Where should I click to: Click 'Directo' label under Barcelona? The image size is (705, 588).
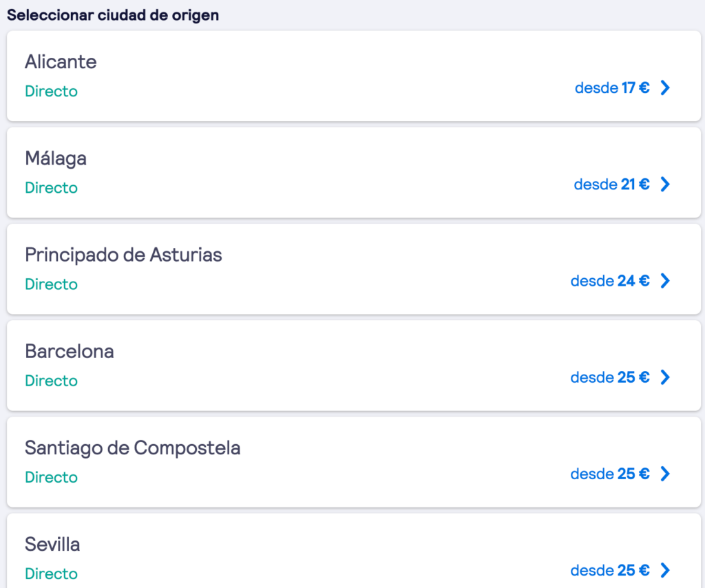(52, 380)
